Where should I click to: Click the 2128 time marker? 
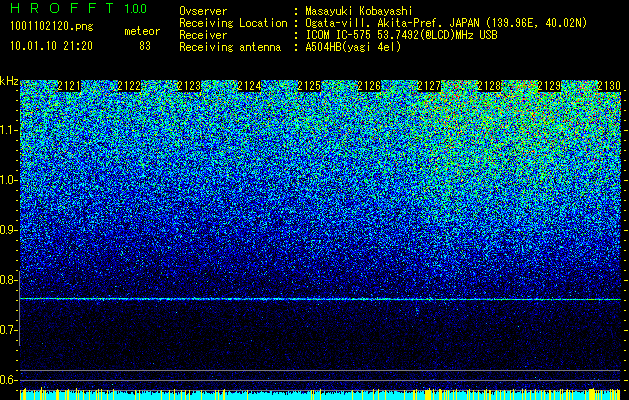pyautogui.click(x=489, y=86)
